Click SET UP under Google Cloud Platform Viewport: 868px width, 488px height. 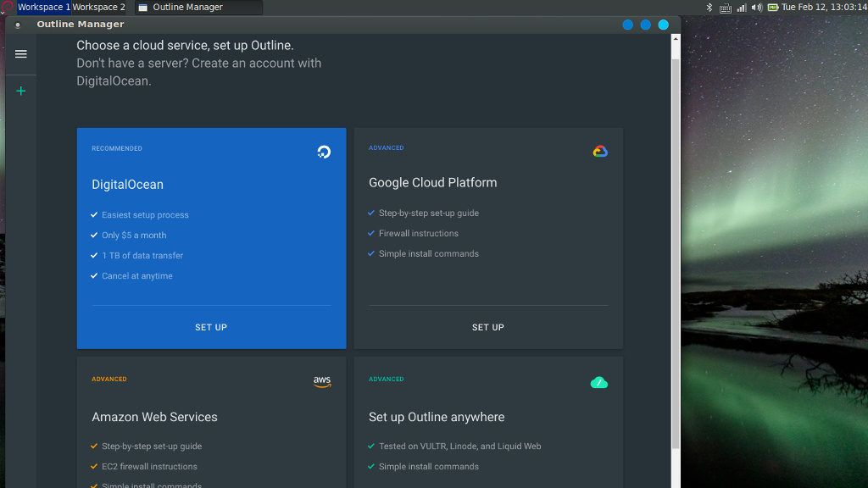point(487,327)
